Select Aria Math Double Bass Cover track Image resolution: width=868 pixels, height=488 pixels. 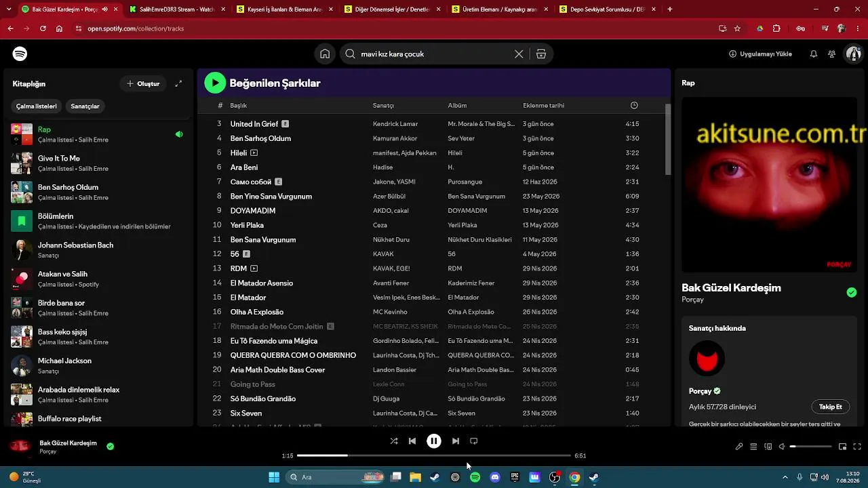(x=277, y=370)
